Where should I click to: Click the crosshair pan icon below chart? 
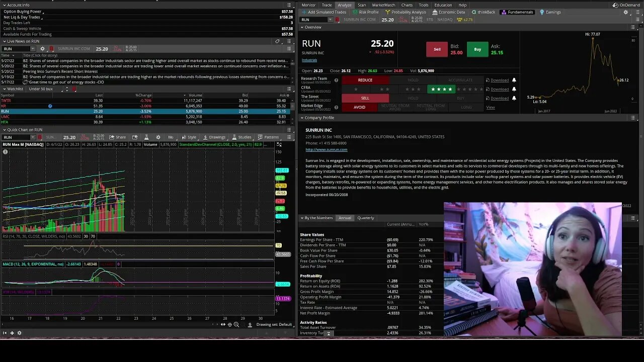click(x=229, y=325)
